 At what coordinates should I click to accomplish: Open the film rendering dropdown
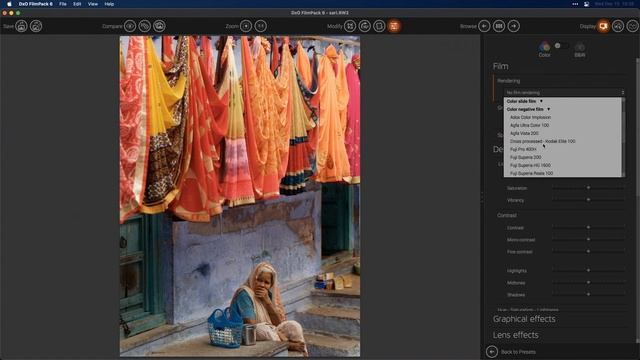tap(564, 93)
